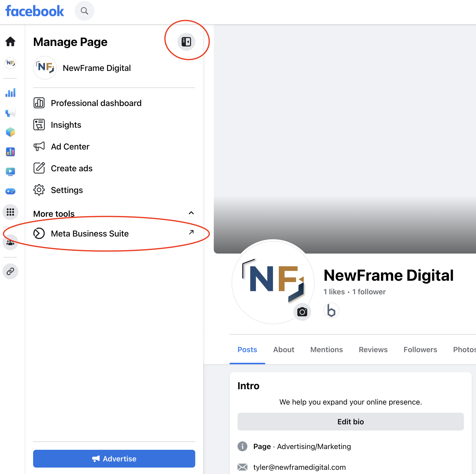Open the chain link icon in rail
Image resolution: width=476 pixels, height=474 pixels.
(x=10, y=271)
